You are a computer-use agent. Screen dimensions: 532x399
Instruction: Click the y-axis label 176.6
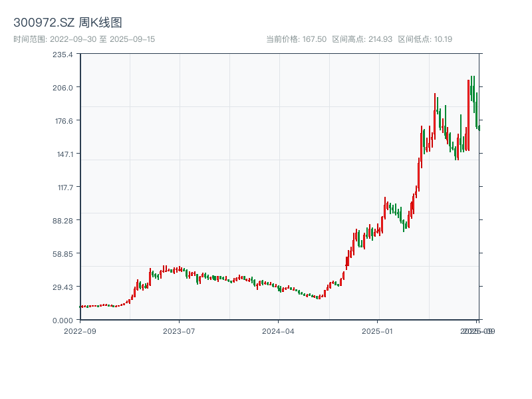coord(64,121)
